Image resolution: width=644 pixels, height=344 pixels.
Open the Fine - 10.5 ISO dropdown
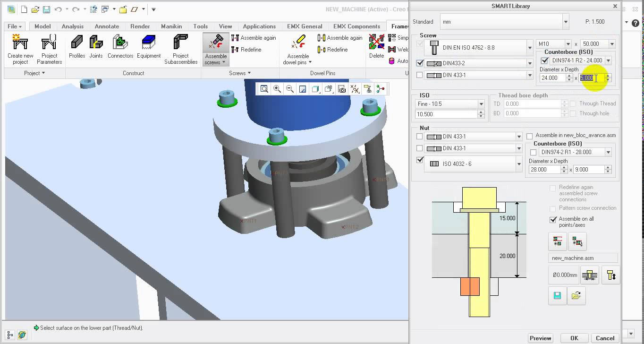pyautogui.click(x=481, y=104)
